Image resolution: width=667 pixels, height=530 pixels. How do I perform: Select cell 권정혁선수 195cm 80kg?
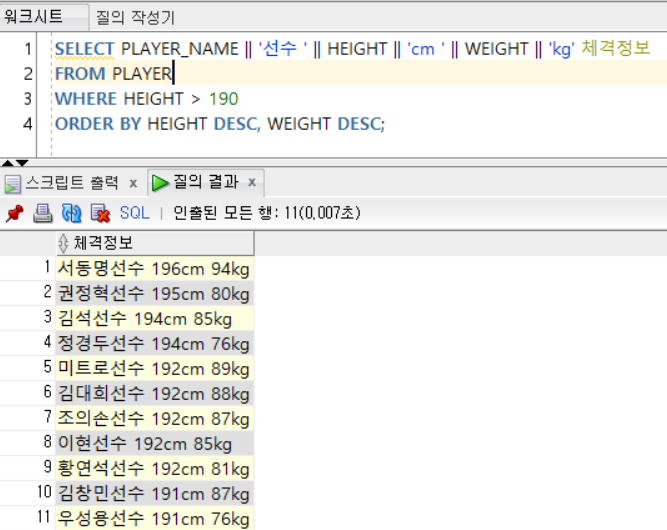155,293
